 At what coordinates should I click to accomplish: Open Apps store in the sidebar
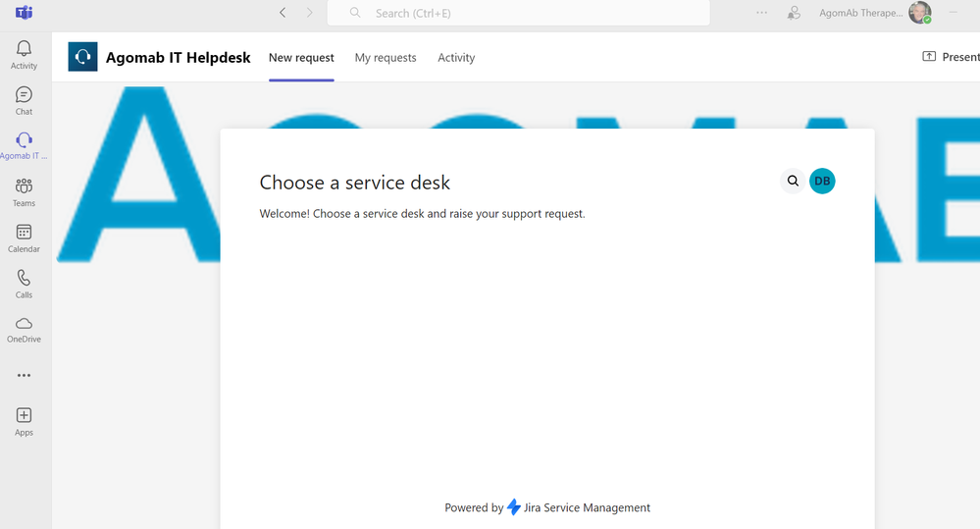click(24, 422)
